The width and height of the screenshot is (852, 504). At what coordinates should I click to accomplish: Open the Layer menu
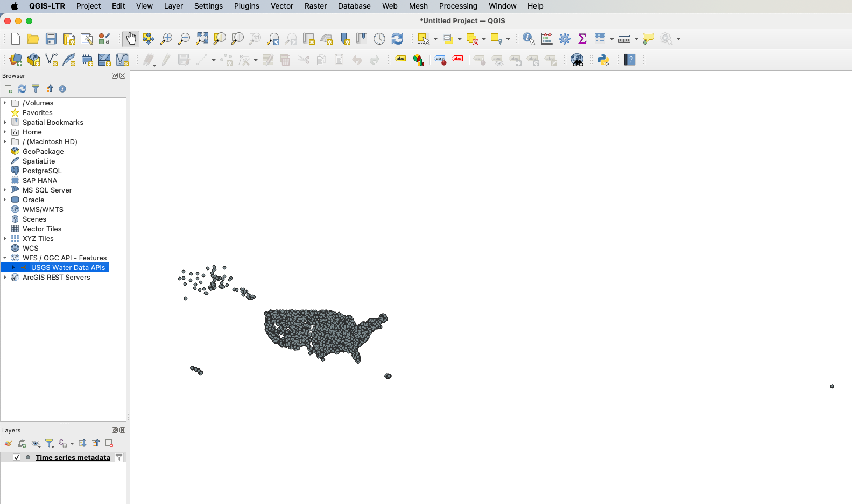point(173,6)
